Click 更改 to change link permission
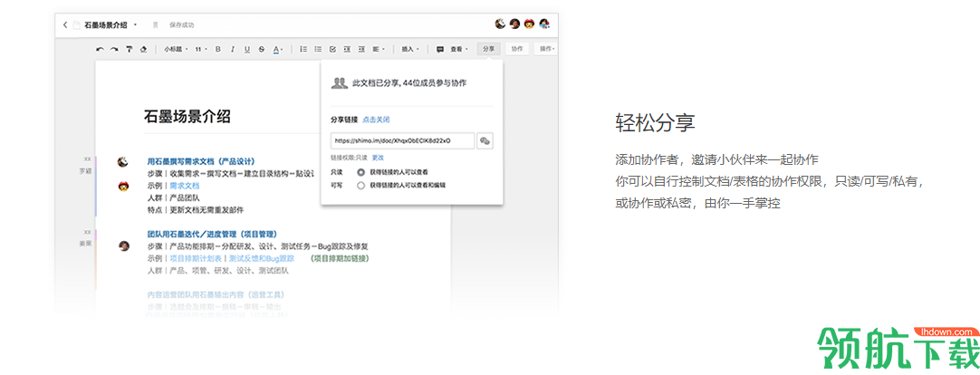The image size is (980, 375). tap(378, 158)
